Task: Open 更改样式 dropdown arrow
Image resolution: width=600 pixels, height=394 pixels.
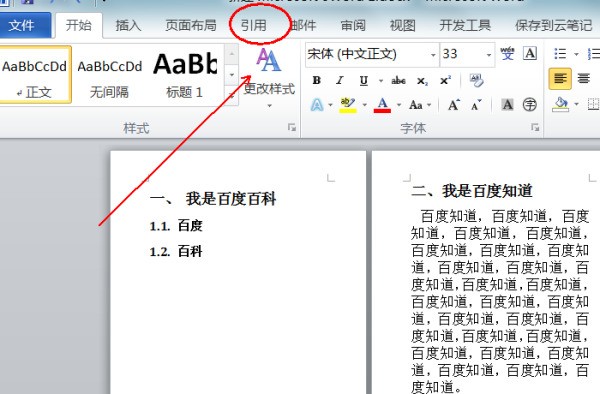Action: pyautogui.click(x=269, y=106)
